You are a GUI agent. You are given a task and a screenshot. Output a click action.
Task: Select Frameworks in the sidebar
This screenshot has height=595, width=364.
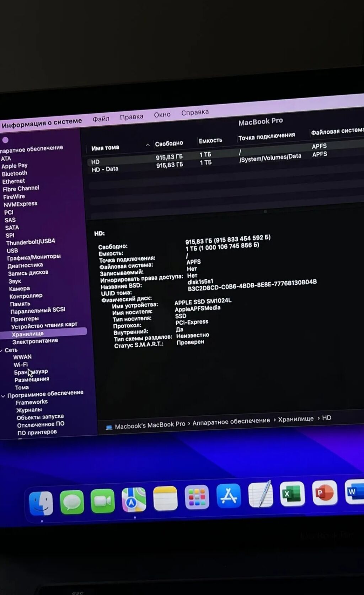click(32, 402)
